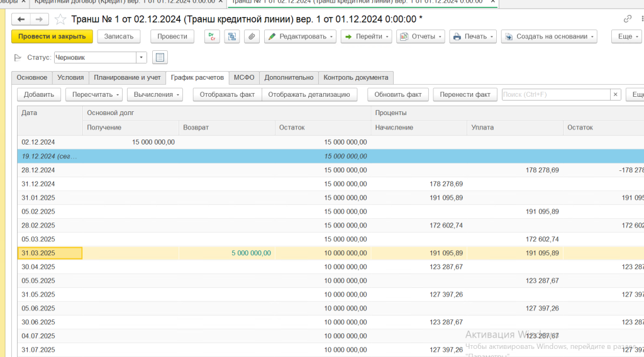Click the Записать button

(x=119, y=36)
